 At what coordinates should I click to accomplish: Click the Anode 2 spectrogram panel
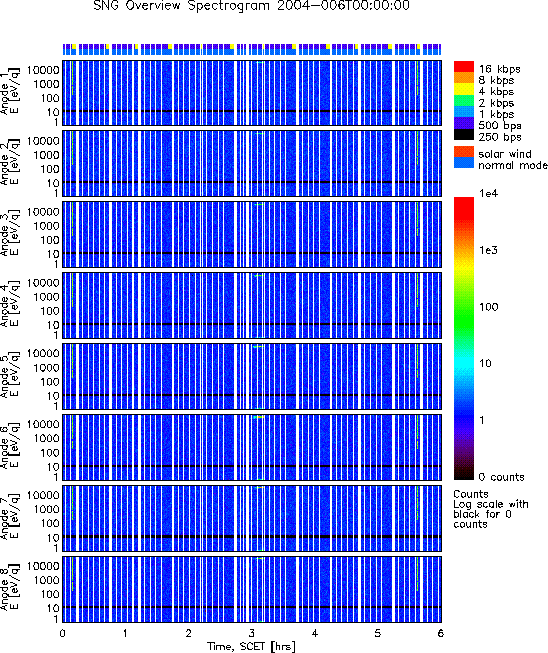[252, 164]
